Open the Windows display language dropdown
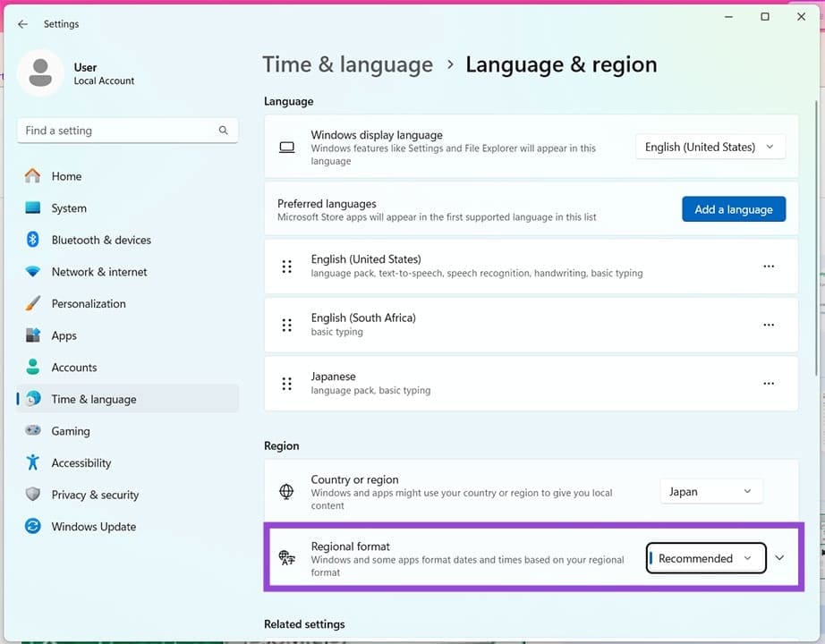The width and height of the screenshot is (825, 644). (x=710, y=146)
